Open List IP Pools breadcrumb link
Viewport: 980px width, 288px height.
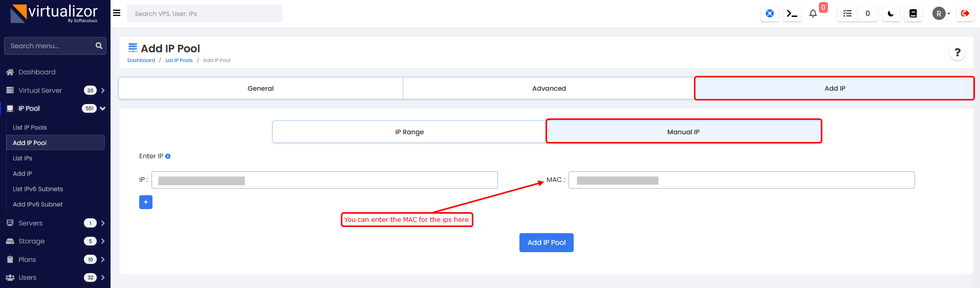[179, 60]
